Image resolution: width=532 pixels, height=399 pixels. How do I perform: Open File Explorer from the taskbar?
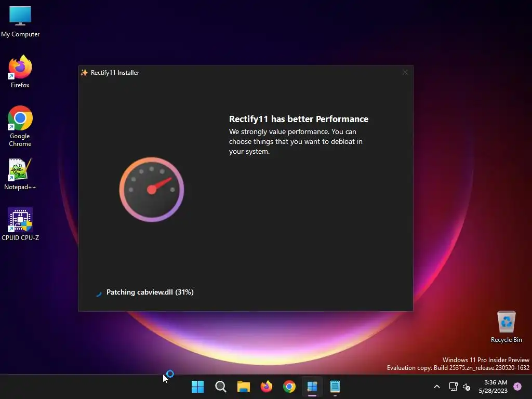(x=243, y=387)
